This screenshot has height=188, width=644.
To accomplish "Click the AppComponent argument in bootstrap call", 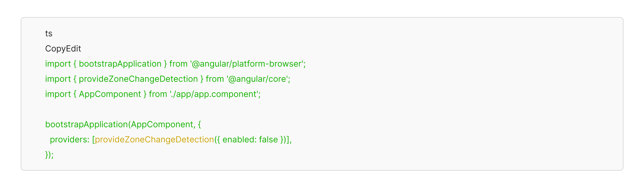I will pyautogui.click(x=162, y=125).
